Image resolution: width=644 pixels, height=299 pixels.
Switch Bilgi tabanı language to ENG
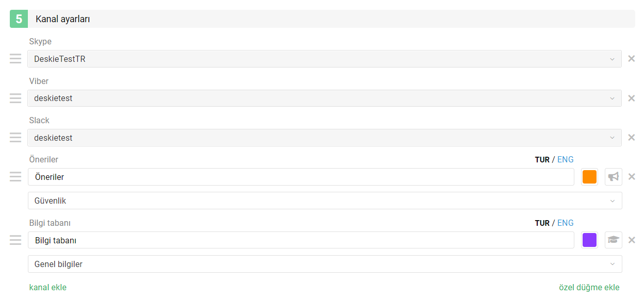click(566, 223)
